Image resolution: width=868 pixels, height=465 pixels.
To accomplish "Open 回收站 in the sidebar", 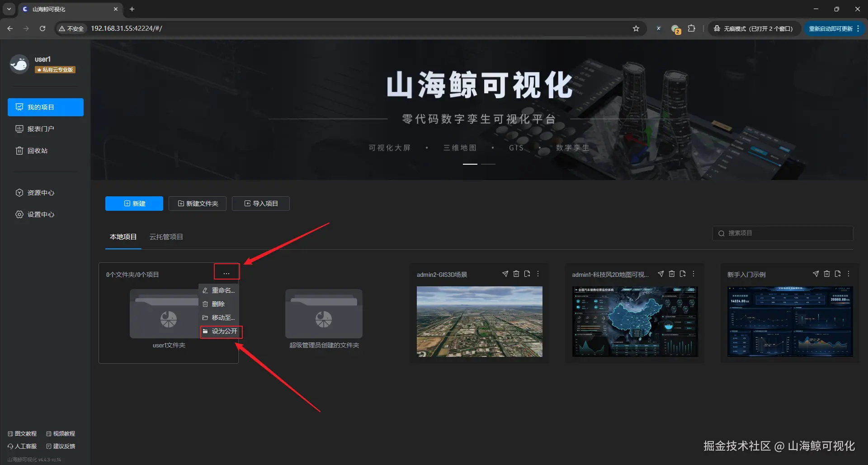I will pos(46,151).
